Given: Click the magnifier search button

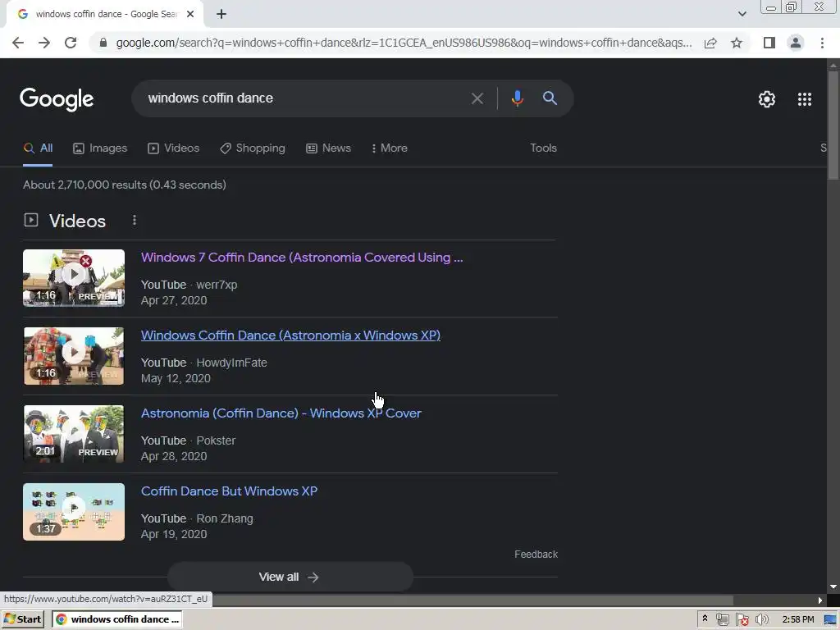Looking at the screenshot, I should 550,98.
